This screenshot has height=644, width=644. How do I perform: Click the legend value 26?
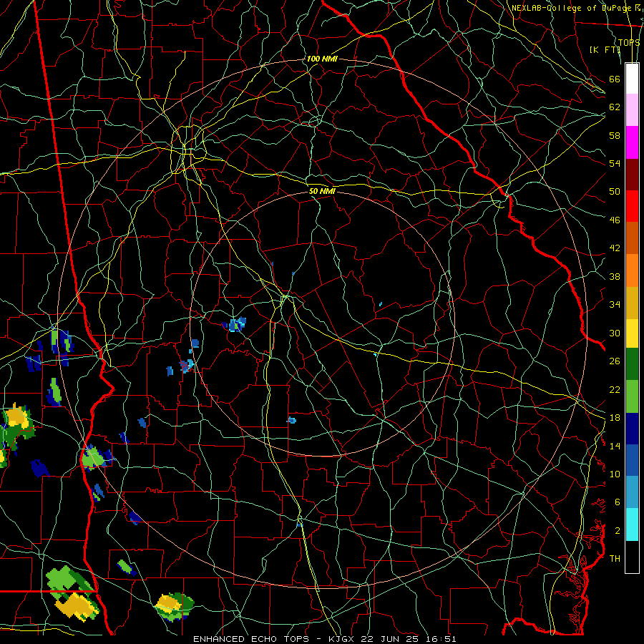click(x=615, y=361)
